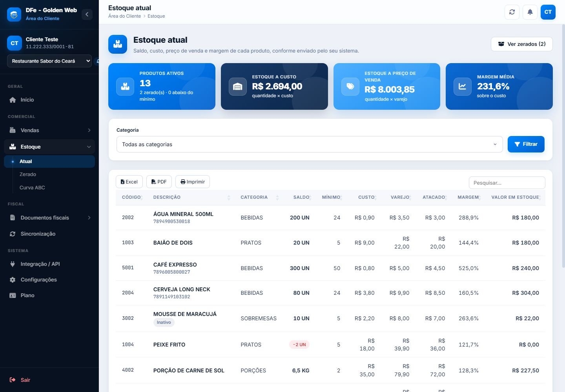This screenshot has width=565, height=392.
Task: Open Plano menu item
Action: pos(49,295)
